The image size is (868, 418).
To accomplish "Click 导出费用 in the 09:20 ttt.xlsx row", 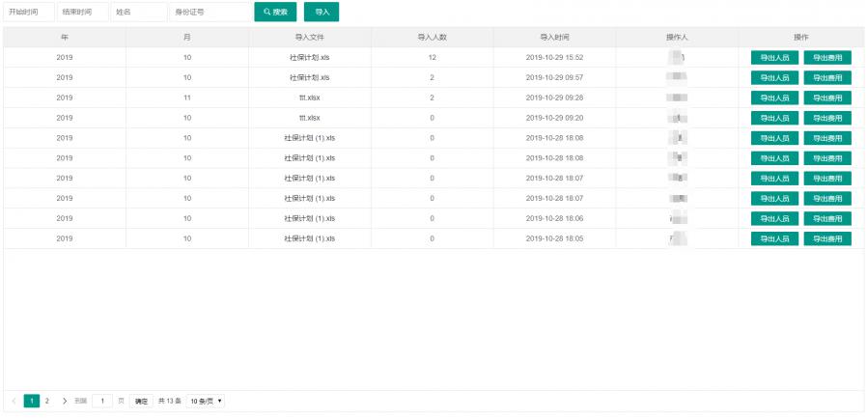I will [827, 118].
